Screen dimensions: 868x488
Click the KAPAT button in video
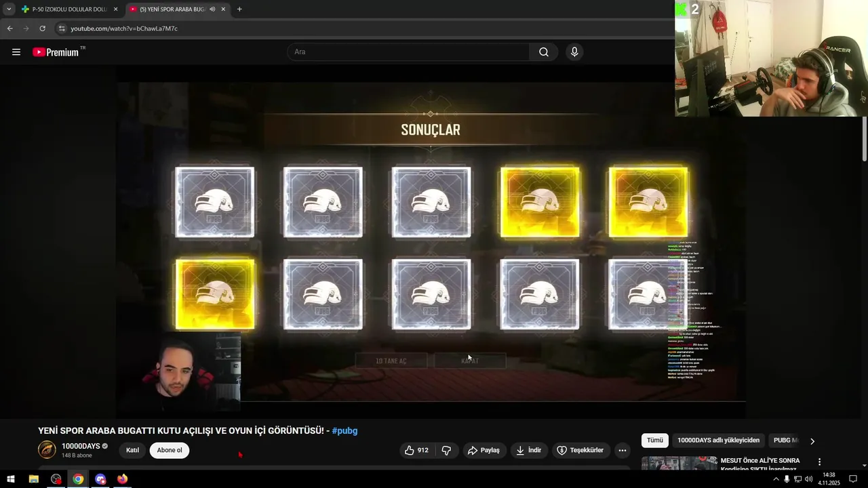point(470,361)
